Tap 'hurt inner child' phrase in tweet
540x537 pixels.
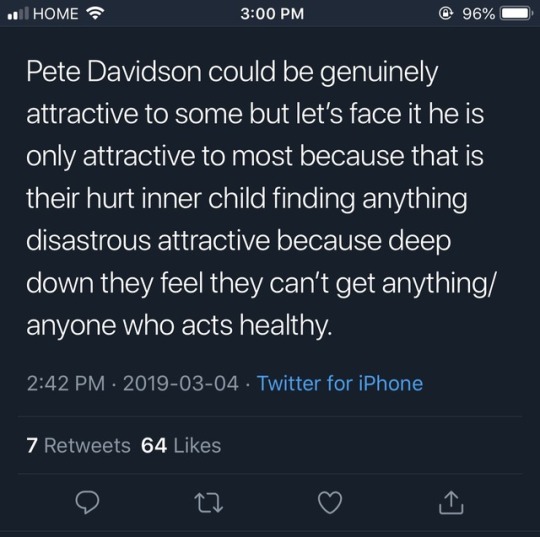[176, 198]
